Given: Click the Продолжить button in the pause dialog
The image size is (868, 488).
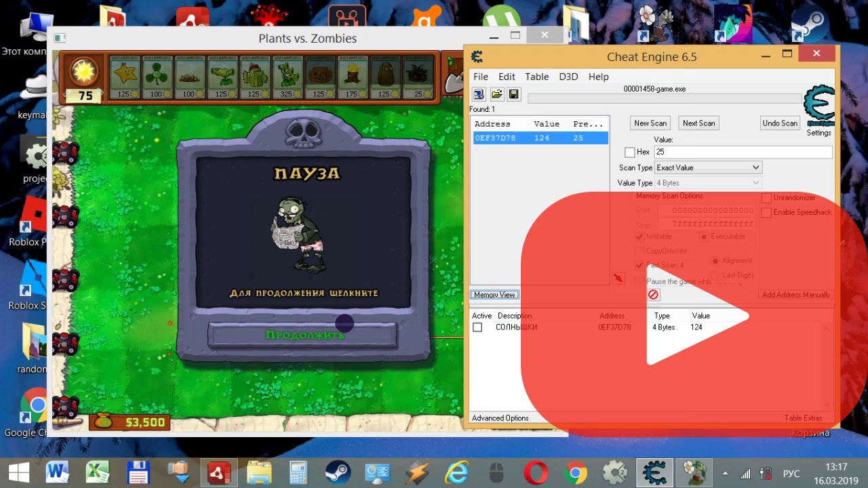Looking at the screenshot, I should [x=302, y=335].
